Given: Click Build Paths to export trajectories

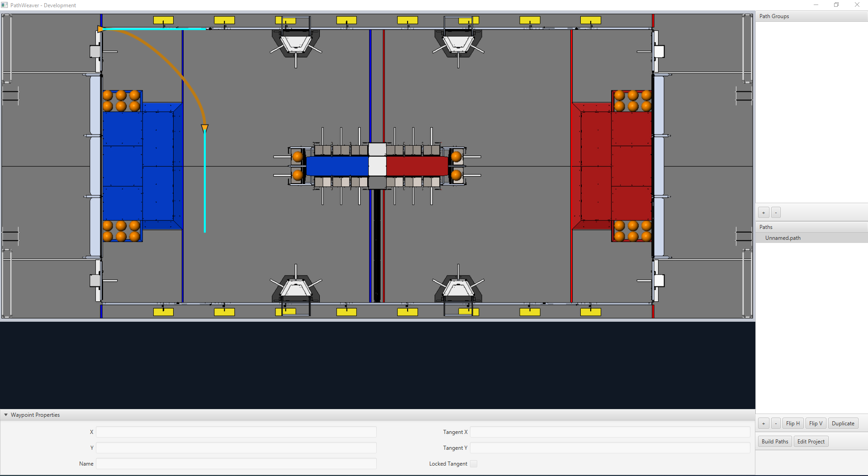Looking at the screenshot, I should tap(774, 441).
